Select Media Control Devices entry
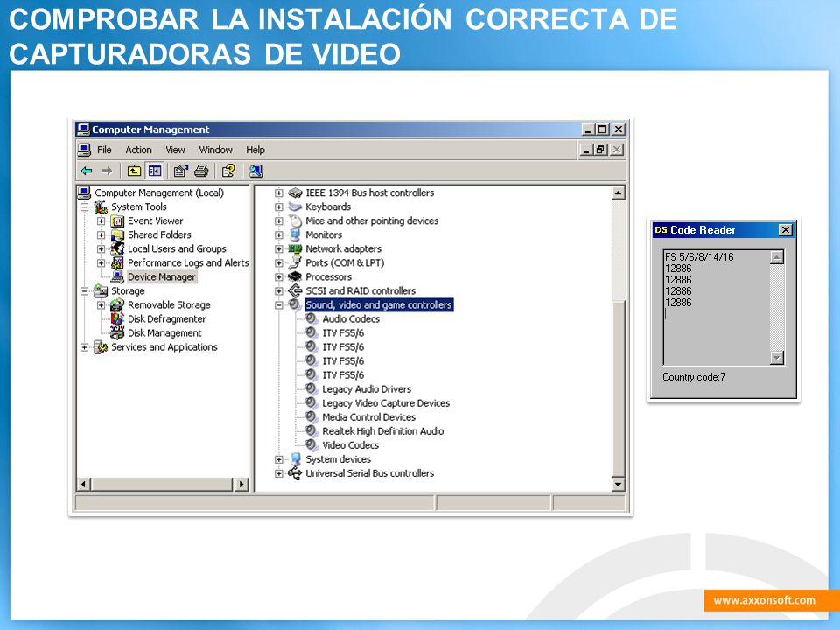840x630 pixels. tap(368, 416)
